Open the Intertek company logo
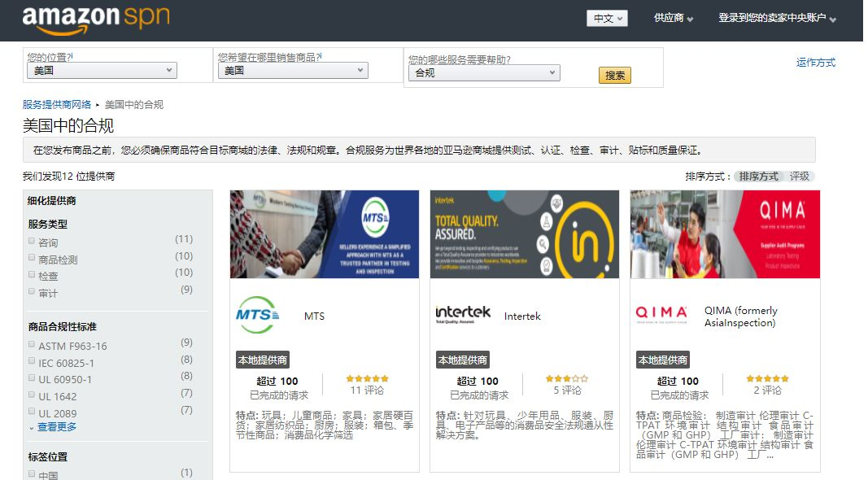868x480 pixels. tap(463, 315)
